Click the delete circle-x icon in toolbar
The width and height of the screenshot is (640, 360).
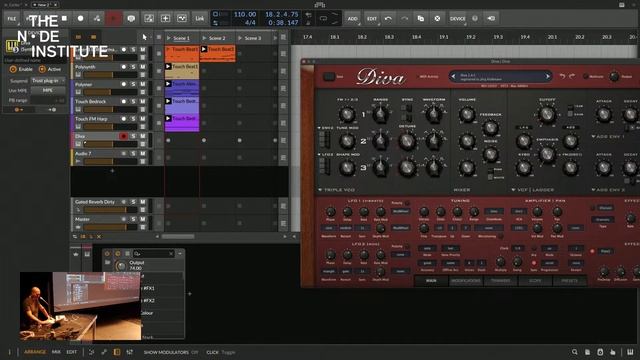point(437,18)
